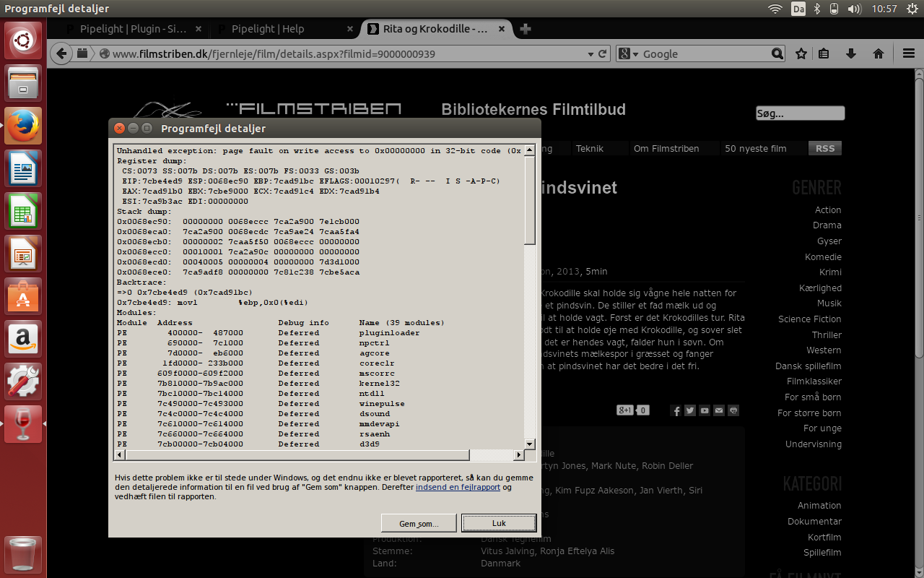Click in the Søg search field
The width and height of the screenshot is (924, 578).
(x=800, y=113)
